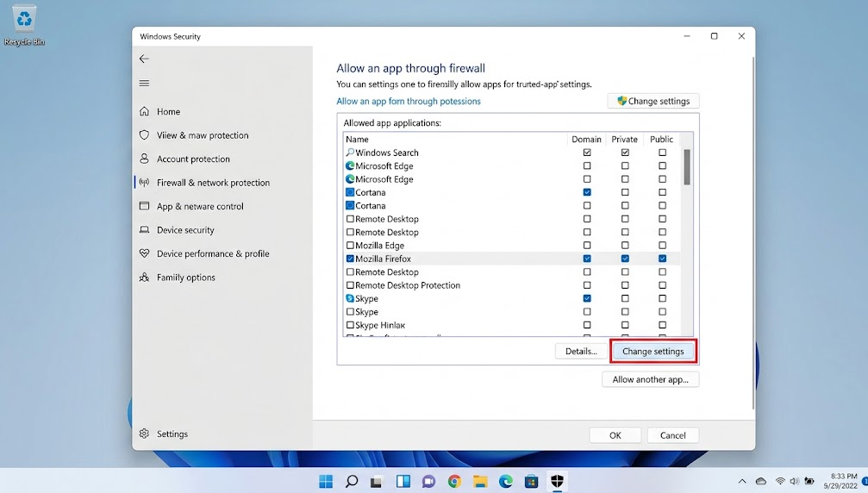Check Private for Remote Desktop Protection
This screenshot has width=868, height=493.
pos(625,285)
